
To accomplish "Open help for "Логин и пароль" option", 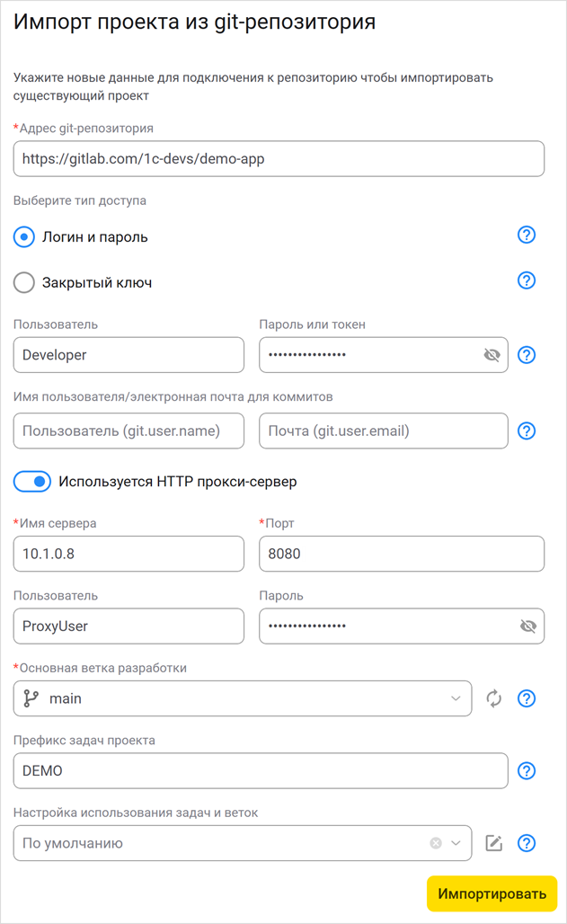I will point(527,235).
